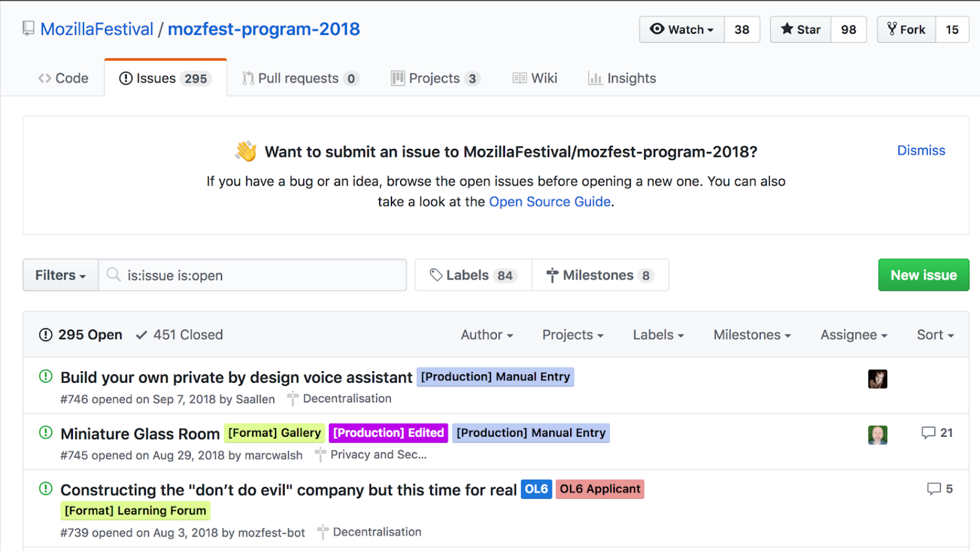View the 98 stargazers count

(x=848, y=30)
